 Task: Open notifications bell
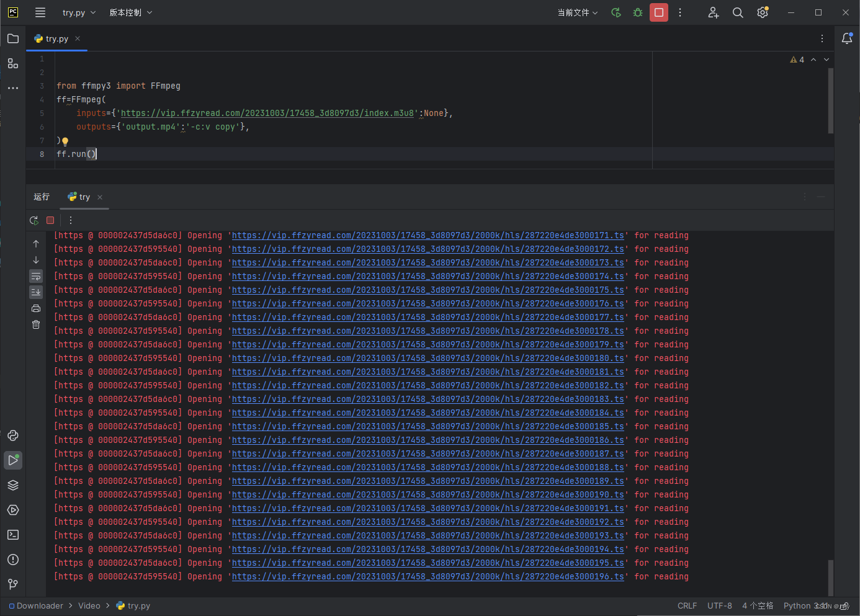click(x=847, y=38)
